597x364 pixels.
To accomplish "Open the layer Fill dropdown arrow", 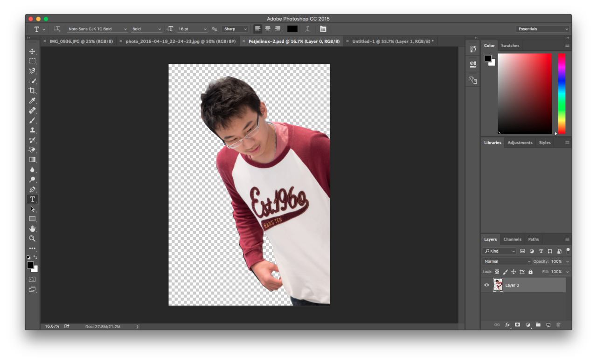I will coord(568,272).
